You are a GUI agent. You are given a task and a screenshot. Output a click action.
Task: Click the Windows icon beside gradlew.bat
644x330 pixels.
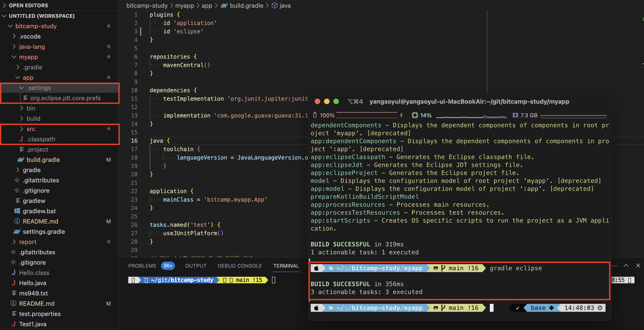coord(17,211)
